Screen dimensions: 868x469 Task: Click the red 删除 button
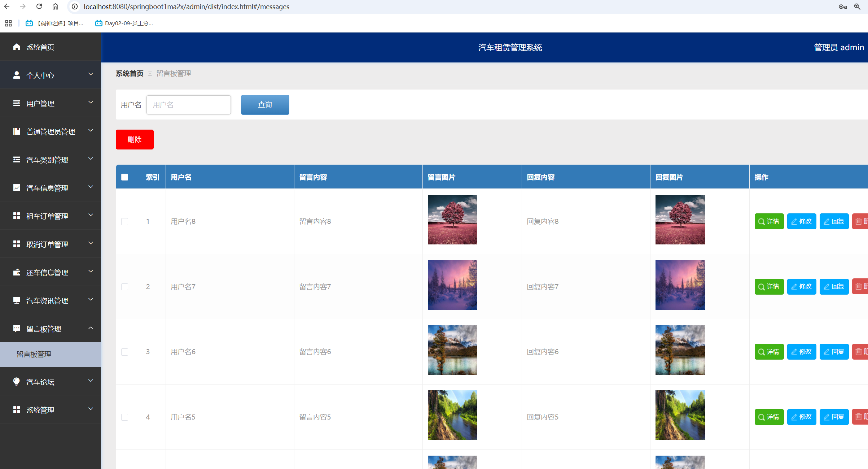coord(135,139)
